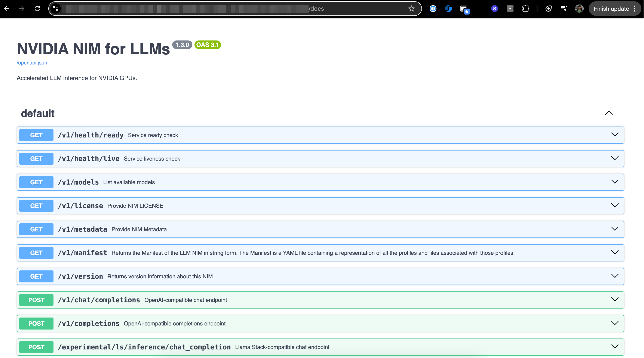
Task: Reload the docs page
Action: coord(37,9)
